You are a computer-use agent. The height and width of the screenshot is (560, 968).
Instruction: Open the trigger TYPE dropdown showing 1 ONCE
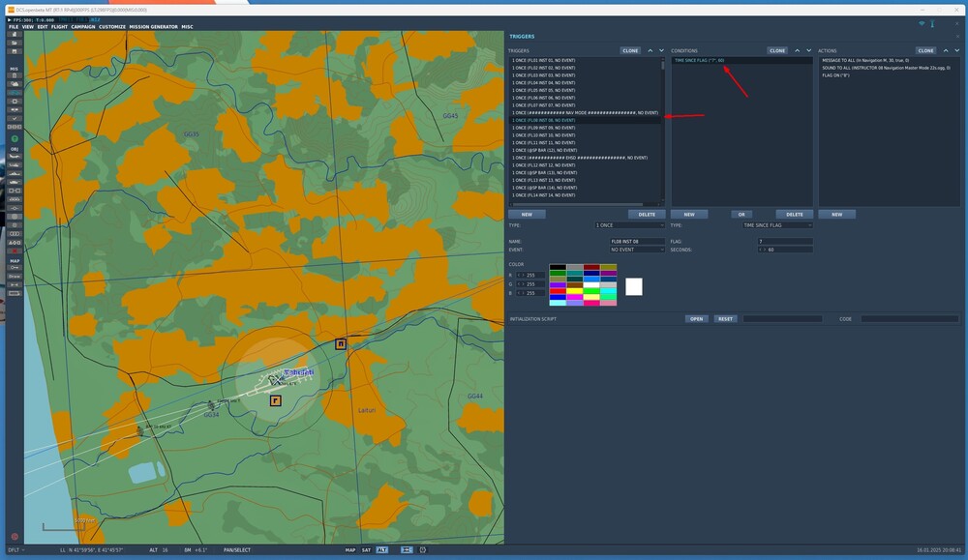coord(629,225)
